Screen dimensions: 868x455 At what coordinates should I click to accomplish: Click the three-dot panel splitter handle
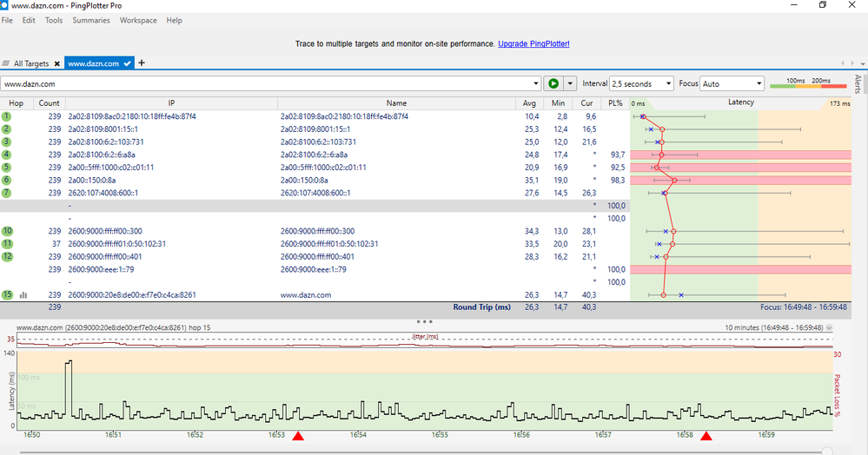(425, 321)
